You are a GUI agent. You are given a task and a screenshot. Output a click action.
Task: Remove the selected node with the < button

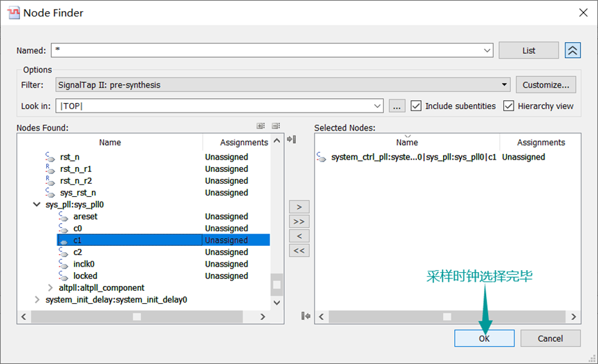[x=299, y=236]
